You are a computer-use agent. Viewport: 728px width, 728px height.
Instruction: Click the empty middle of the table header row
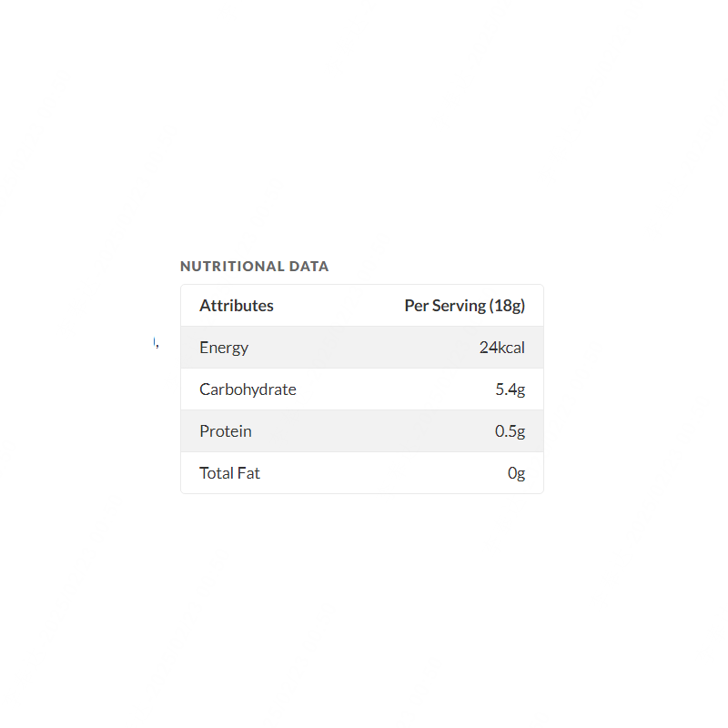click(339, 306)
